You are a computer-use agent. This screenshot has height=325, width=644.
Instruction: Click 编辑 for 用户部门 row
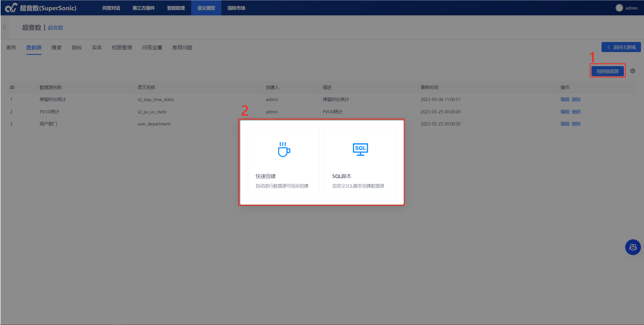tap(565, 124)
